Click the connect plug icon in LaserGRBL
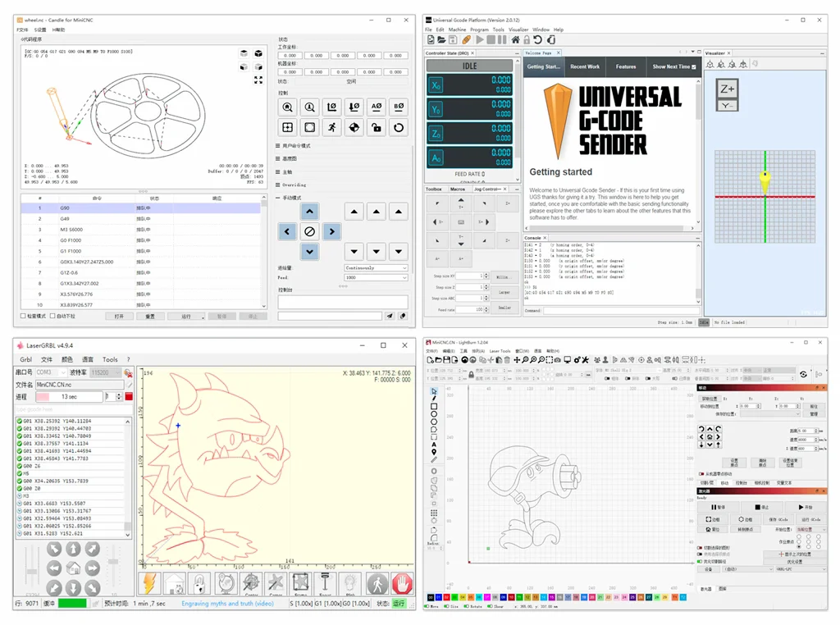This screenshot has width=840, height=625. tap(128, 372)
